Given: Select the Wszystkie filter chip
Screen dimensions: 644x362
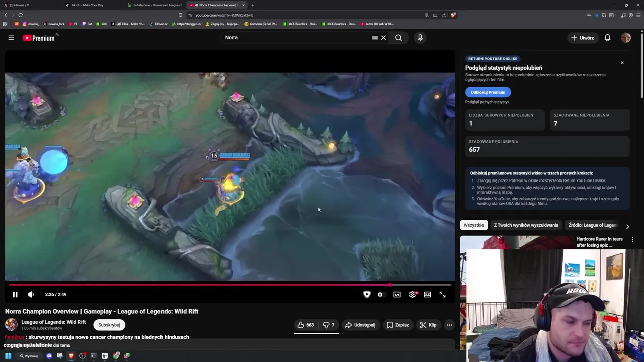Looking at the screenshot, I should [x=474, y=225].
